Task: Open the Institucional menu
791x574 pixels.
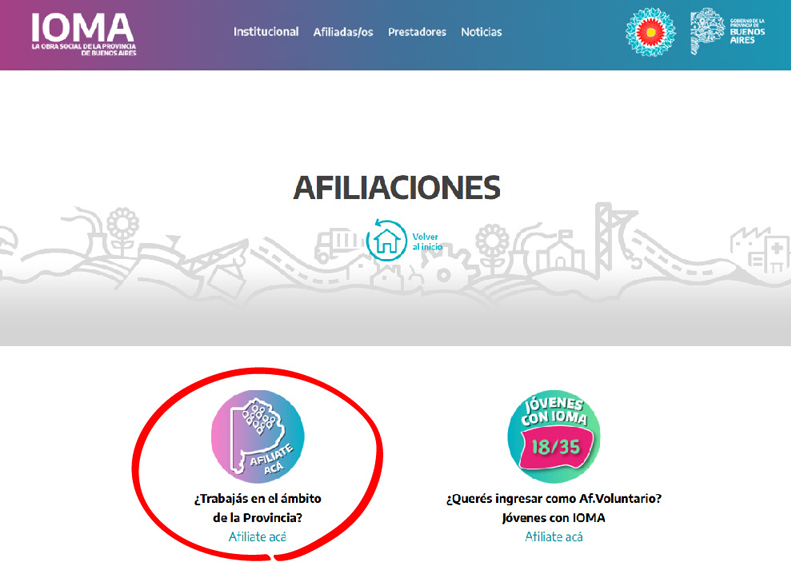Action: [266, 32]
